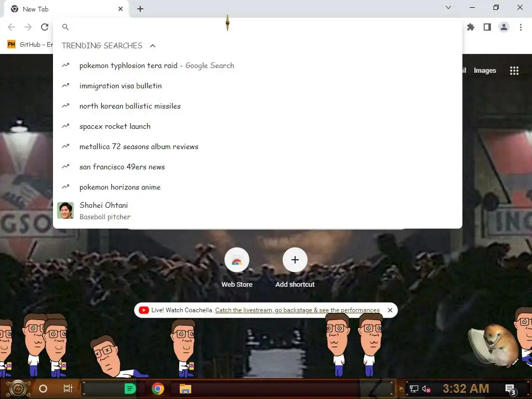
Task: Dismiss the Coachella promo banner
Action: [390, 310]
